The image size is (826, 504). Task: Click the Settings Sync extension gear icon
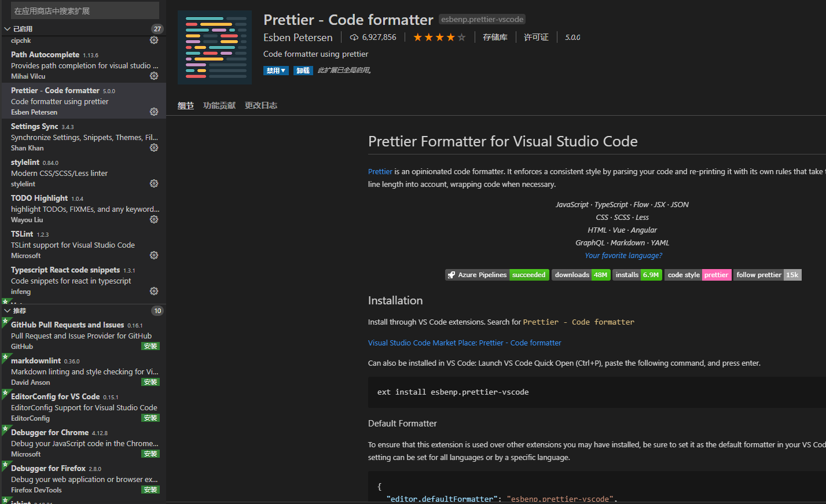[x=153, y=147]
